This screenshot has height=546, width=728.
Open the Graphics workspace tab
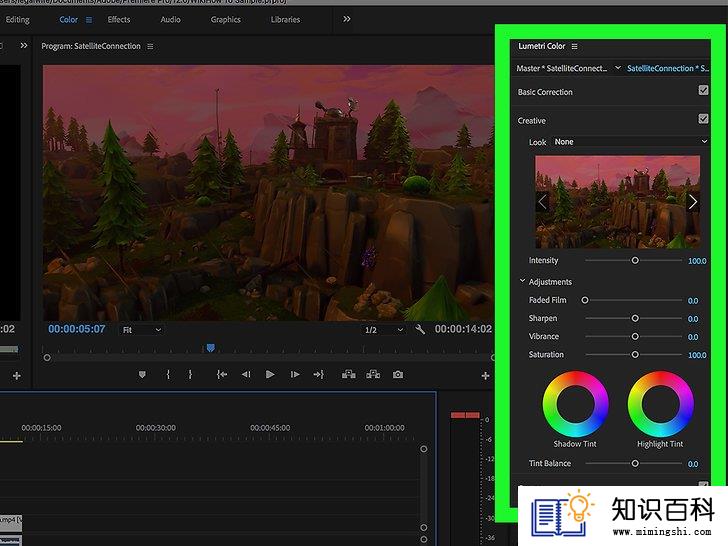coord(226,20)
